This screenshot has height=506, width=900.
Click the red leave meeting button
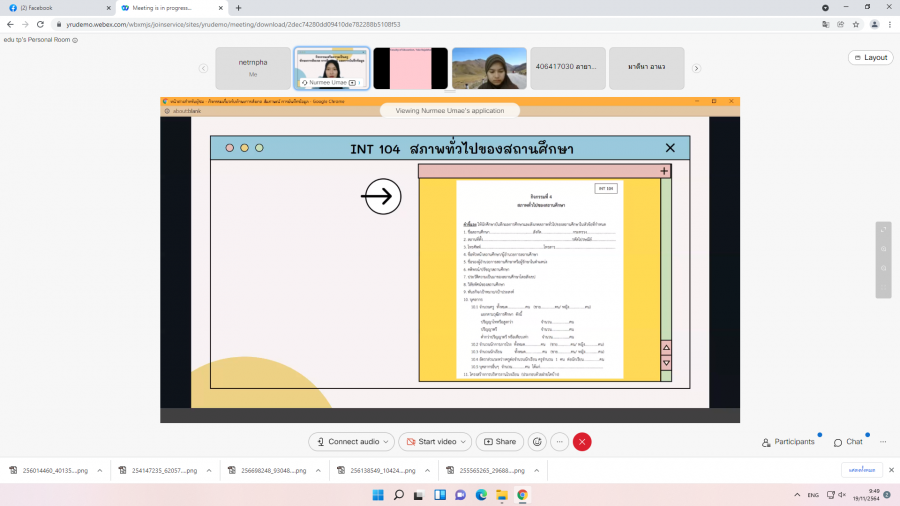click(582, 441)
